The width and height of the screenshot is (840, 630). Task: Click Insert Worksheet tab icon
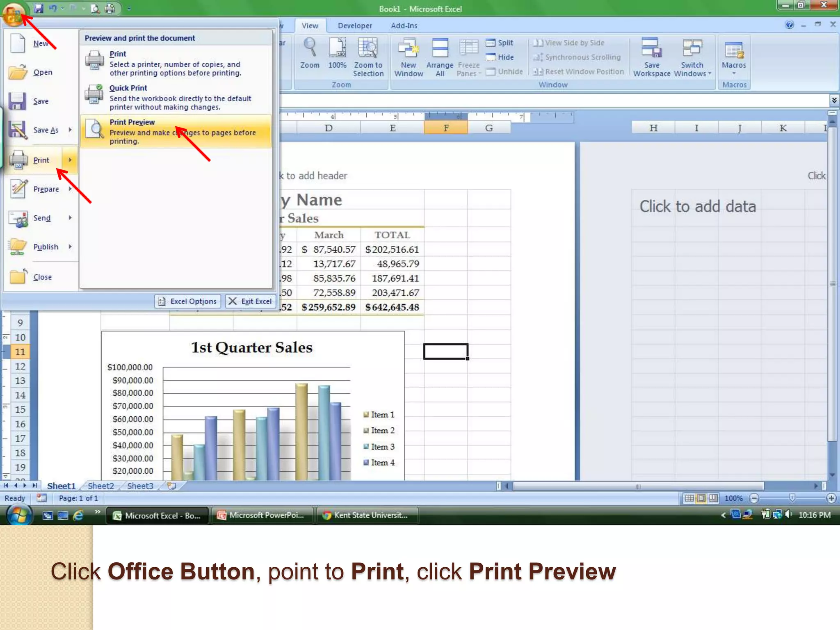click(171, 486)
